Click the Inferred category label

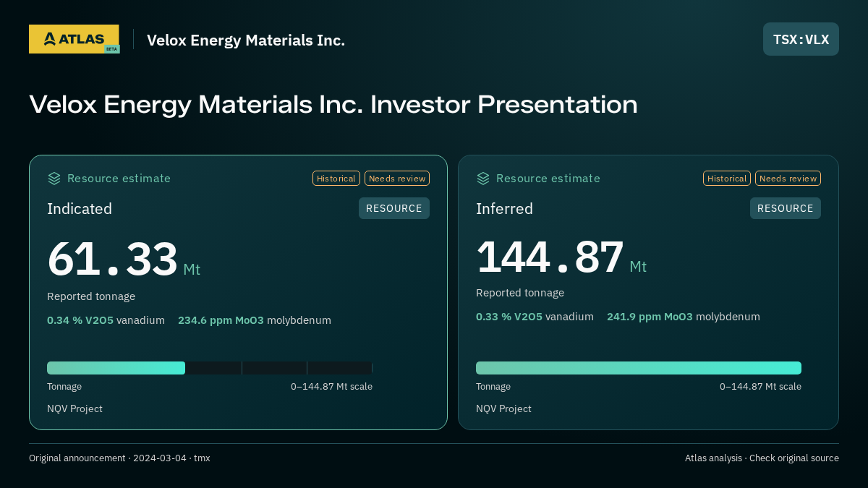(504, 209)
